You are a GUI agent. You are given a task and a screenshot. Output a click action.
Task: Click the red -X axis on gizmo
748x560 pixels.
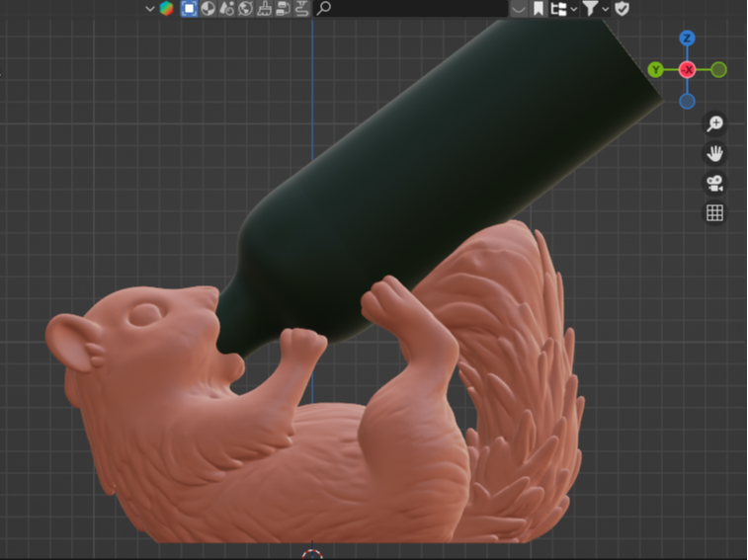click(x=687, y=70)
